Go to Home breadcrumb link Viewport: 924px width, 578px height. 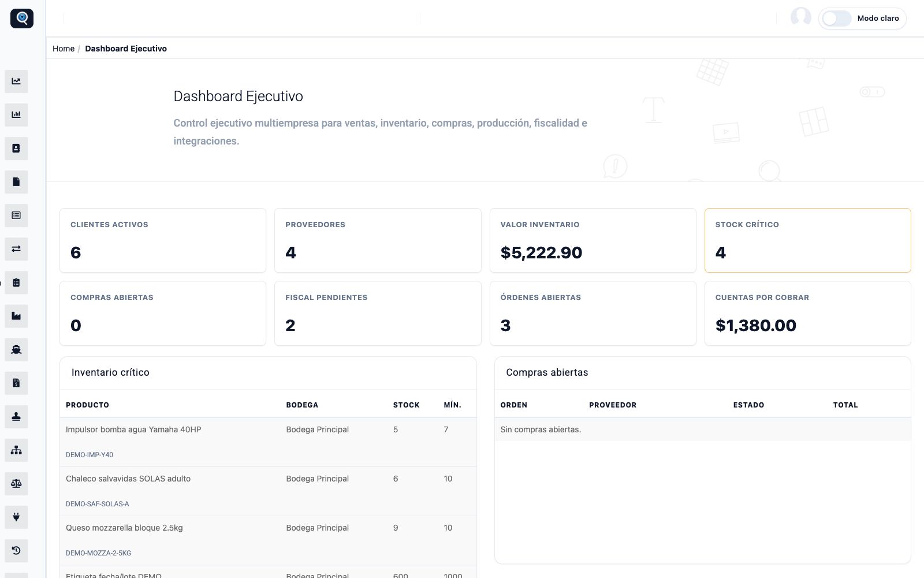coord(64,49)
